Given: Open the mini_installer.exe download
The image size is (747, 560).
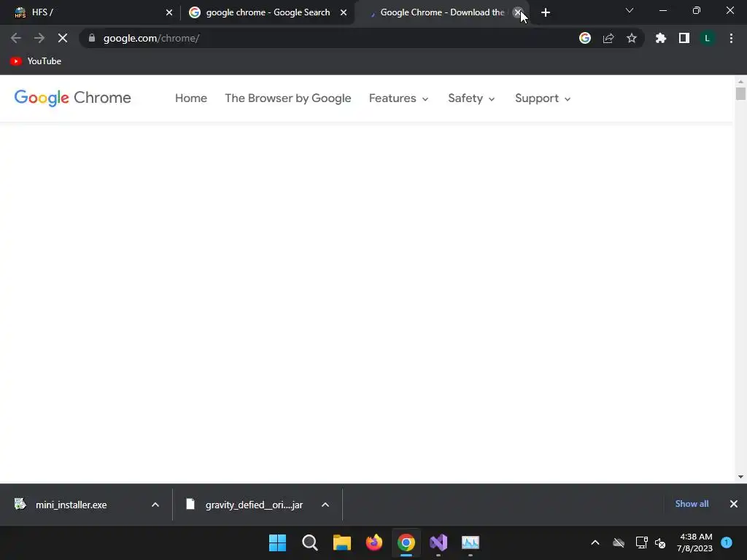Looking at the screenshot, I should pyautogui.click(x=71, y=505).
